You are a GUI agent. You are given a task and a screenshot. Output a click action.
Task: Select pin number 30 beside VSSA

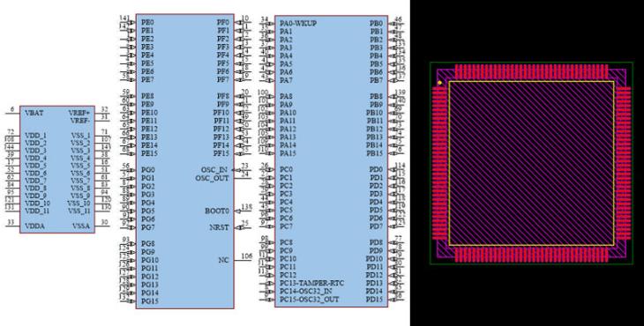(x=105, y=223)
